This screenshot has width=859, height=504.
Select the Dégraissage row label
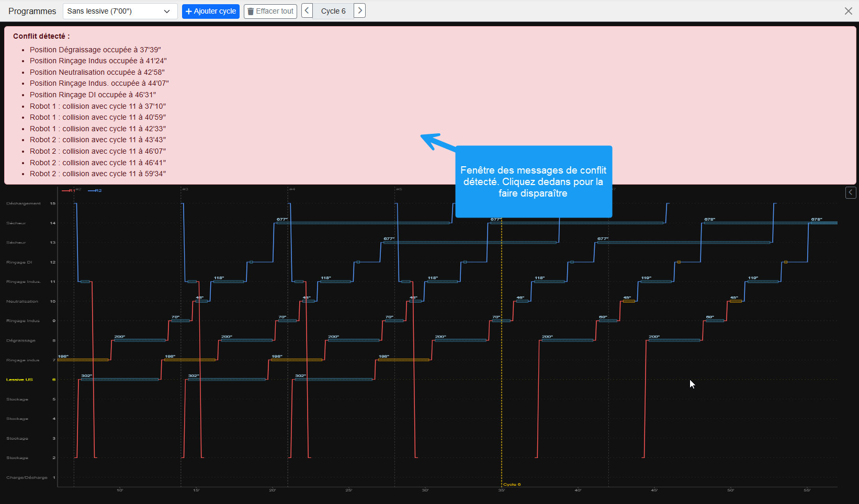(x=21, y=340)
